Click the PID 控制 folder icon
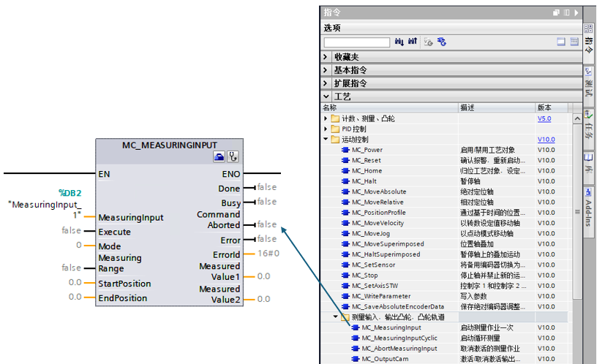Viewport: 597px width, 364px height. coord(335,129)
